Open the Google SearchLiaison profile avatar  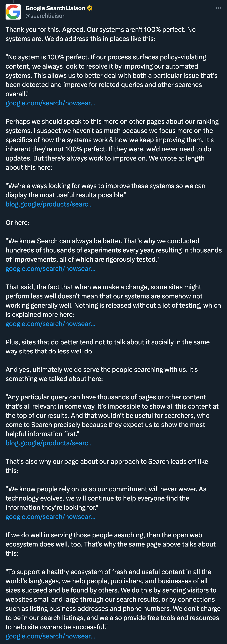(x=13, y=12)
